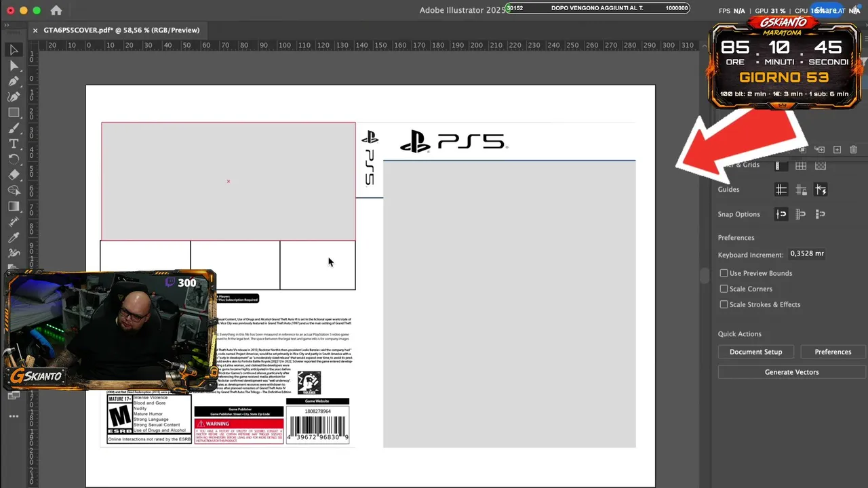Select the Gradient tool
The height and width of the screenshot is (488, 868).
[x=14, y=206]
